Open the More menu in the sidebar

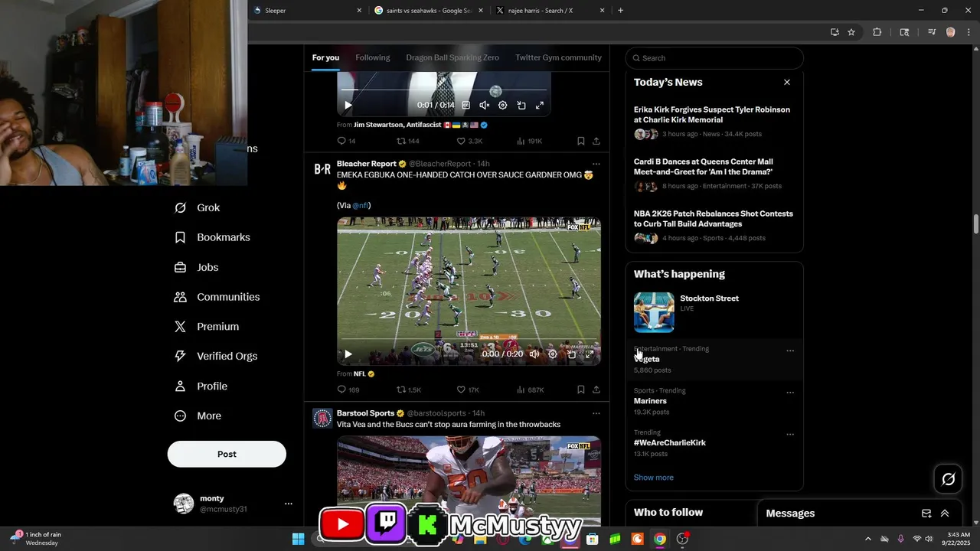click(x=198, y=416)
